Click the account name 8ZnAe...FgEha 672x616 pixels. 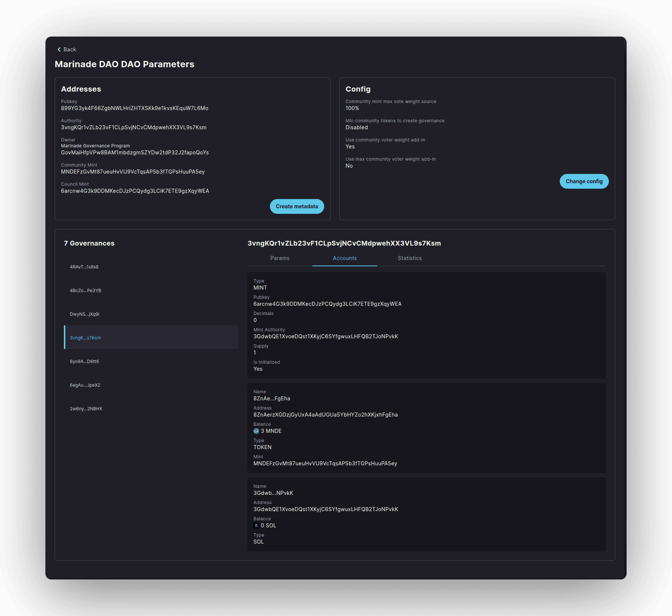click(x=272, y=398)
